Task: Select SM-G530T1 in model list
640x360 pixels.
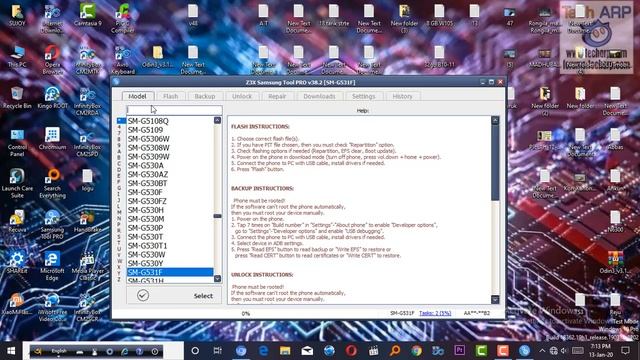Action: click(x=170, y=246)
